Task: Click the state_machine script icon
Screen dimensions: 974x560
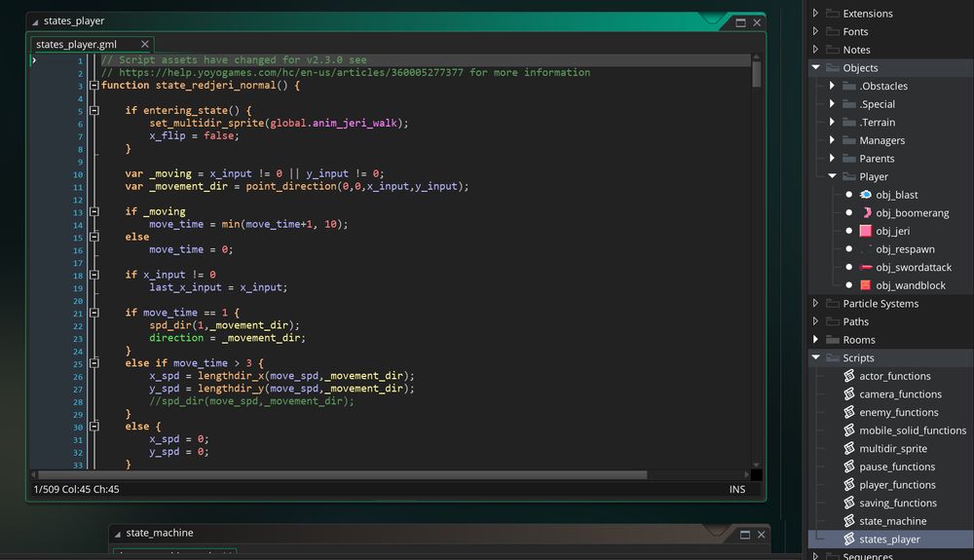Action: point(849,520)
